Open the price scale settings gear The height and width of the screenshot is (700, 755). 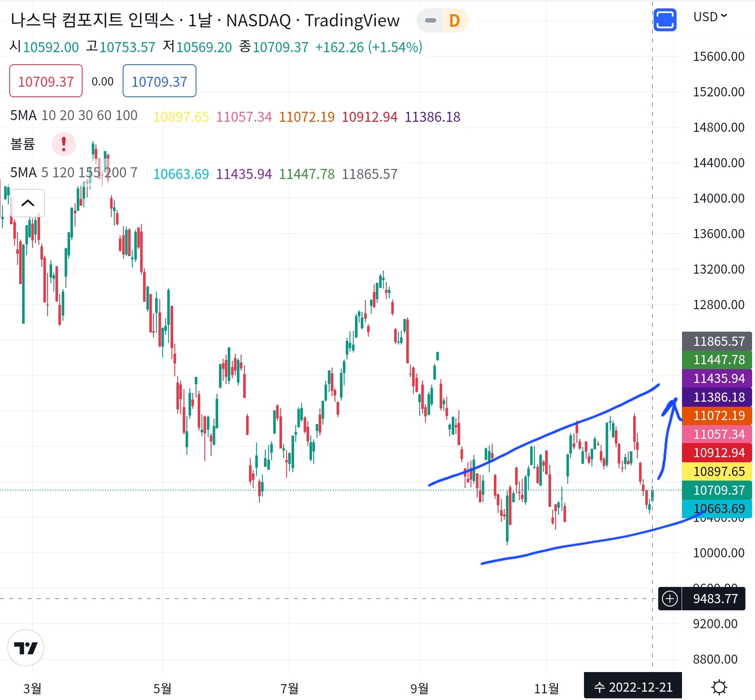point(719,687)
